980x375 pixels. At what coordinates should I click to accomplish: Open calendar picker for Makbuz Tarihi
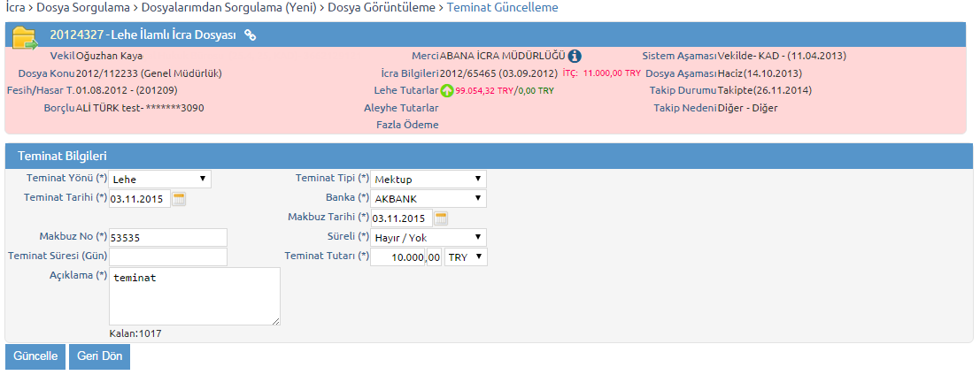(441, 218)
